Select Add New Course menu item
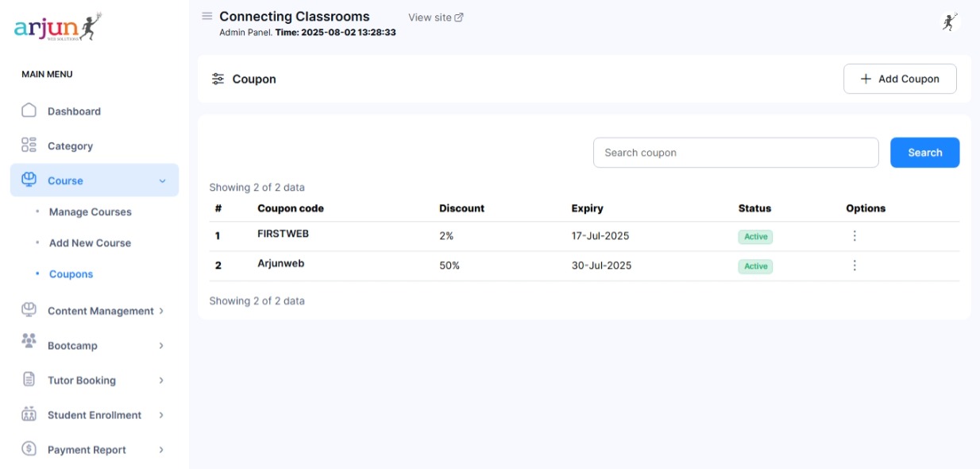 (x=90, y=243)
